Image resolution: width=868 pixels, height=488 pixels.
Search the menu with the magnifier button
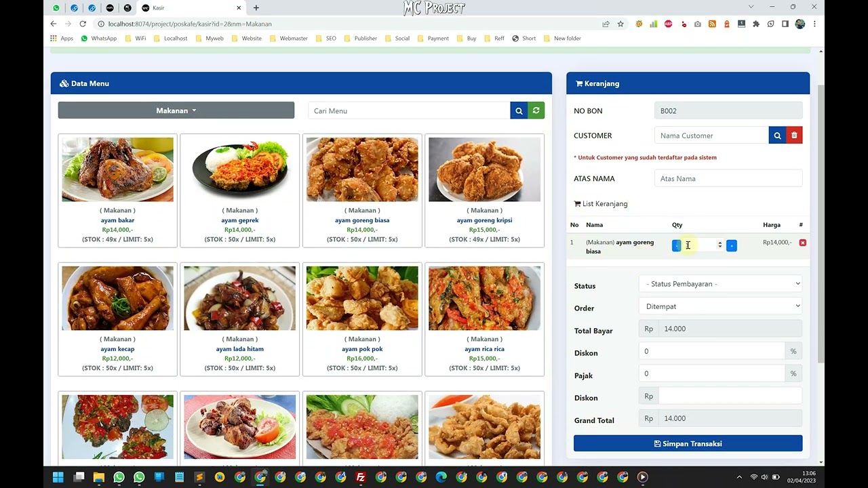pos(519,110)
